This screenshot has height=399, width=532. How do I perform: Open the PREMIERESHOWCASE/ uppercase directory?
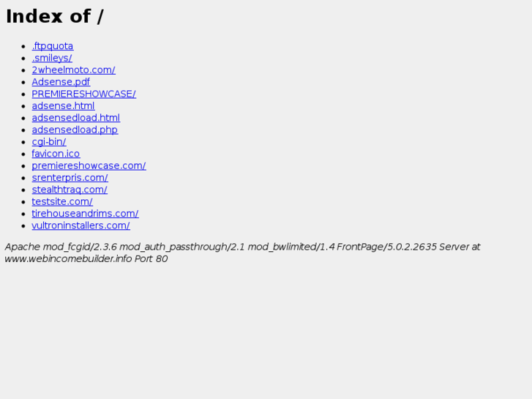coord(84,94)
